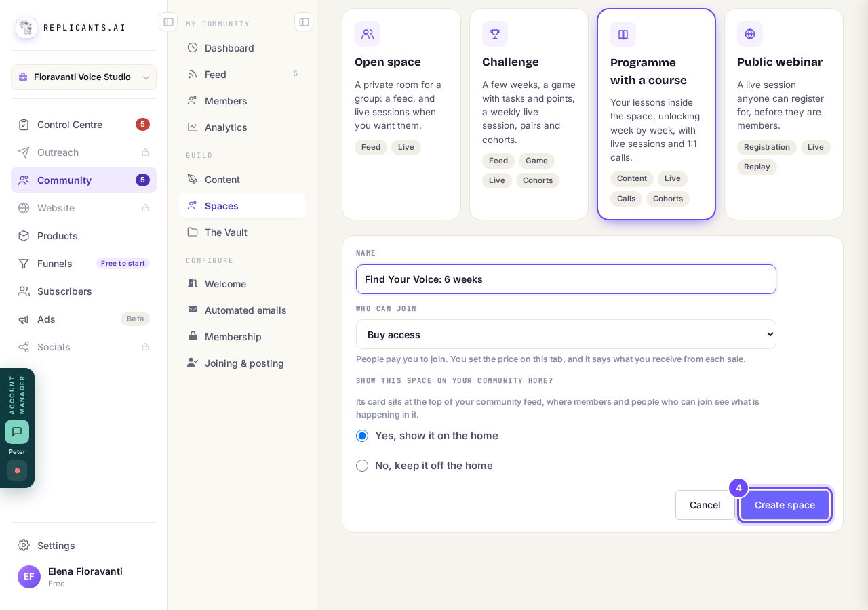Select the Challenge space card
Image resolution: width=868 pixels, height=610 pixels.
[x=529, y=114]
